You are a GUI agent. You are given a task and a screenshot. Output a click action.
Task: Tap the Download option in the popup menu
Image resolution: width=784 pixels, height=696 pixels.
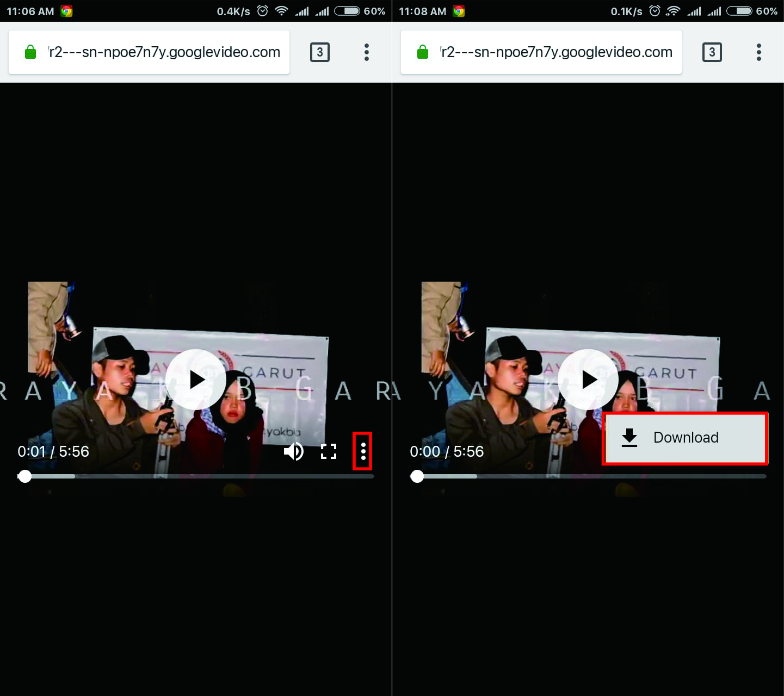(686, 438)
